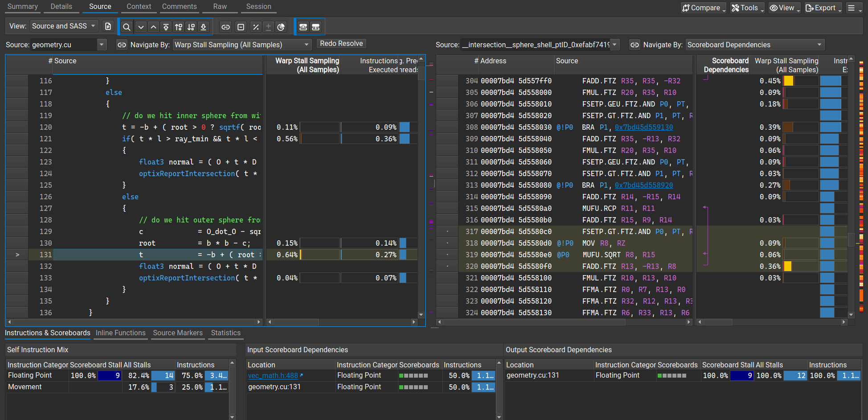
Task: Follow the branch address link 0x7bd45d559130
Action: coord(644,128)
